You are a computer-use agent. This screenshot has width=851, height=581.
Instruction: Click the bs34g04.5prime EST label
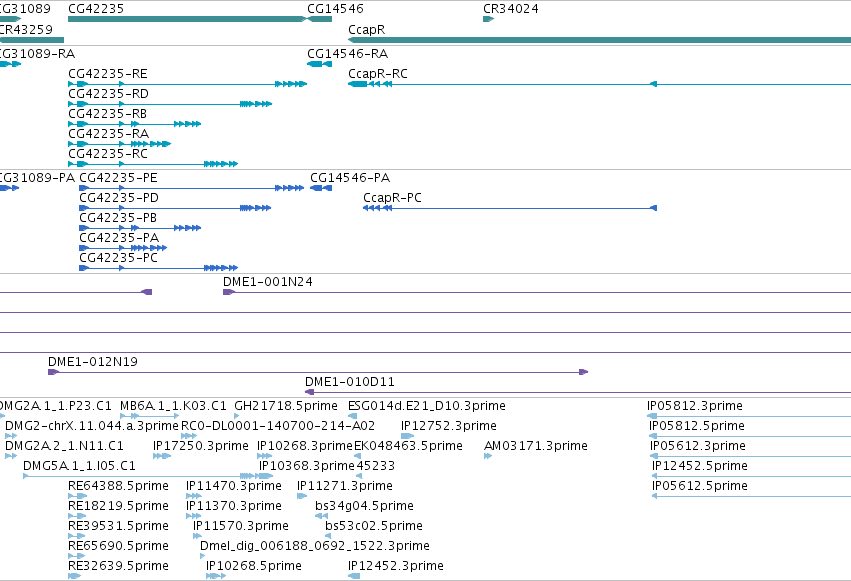click(364, 506)
